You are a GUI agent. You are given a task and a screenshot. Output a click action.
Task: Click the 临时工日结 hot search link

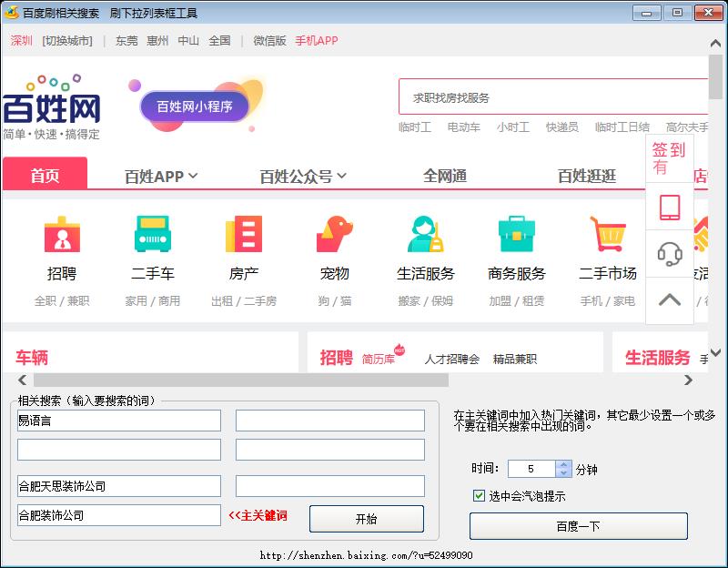[x=622, y=127]
